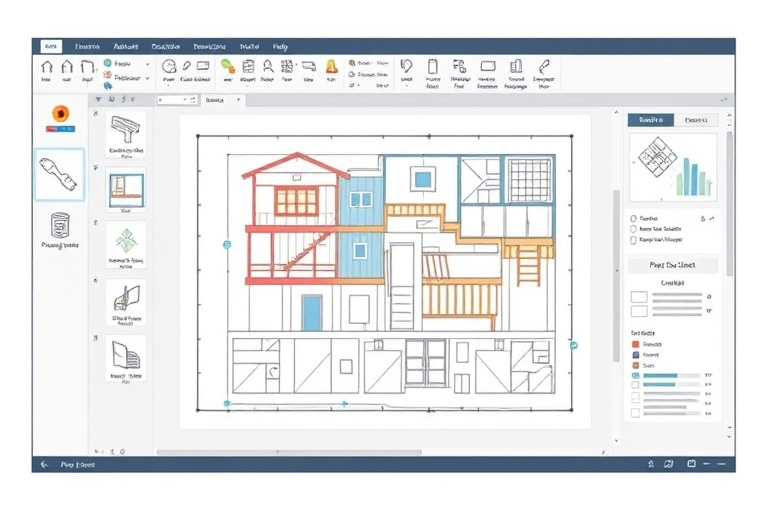Viewport: 768px width, 512px height.
Task: Open dropdown arrow beside the red grid item
Action: (x=147, y=78)
